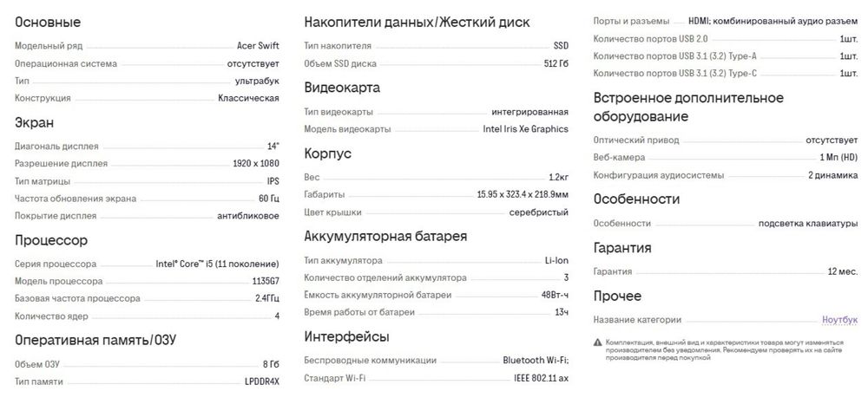The width and height of the screenshot is (868, 398).
Task: Select the Интерфейсы section heading
Action: (x=346, y=336)
